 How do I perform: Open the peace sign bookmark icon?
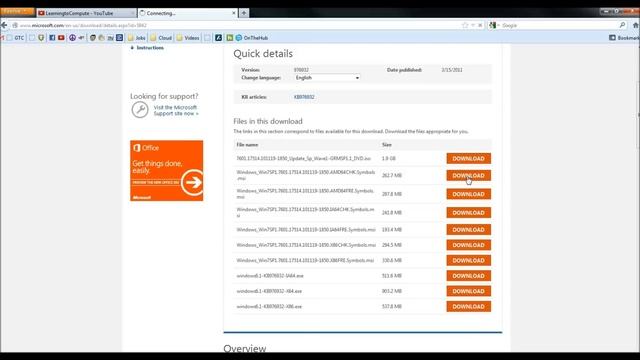(x=72, y=38)
